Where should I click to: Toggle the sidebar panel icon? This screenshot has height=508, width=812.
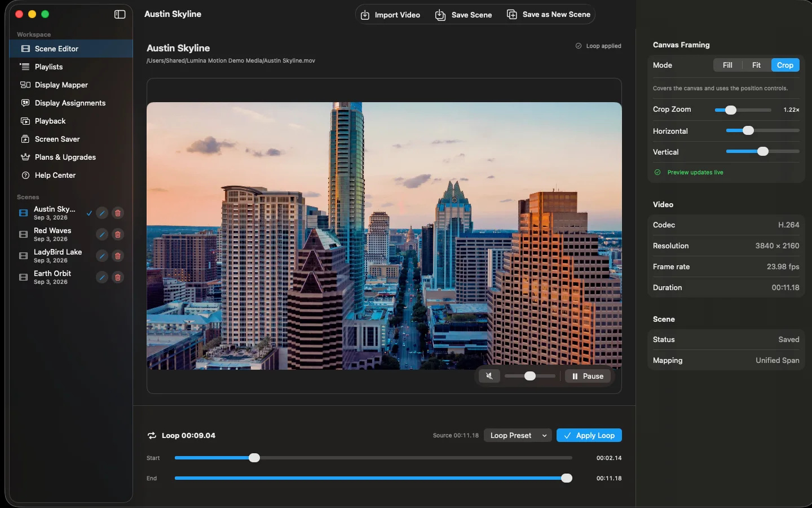click(x=120, y=14)
